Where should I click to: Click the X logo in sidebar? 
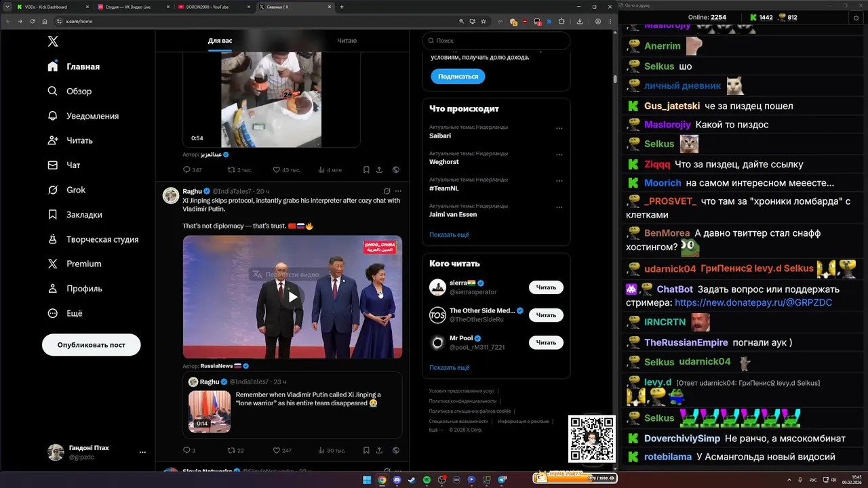tap(53, 41)
